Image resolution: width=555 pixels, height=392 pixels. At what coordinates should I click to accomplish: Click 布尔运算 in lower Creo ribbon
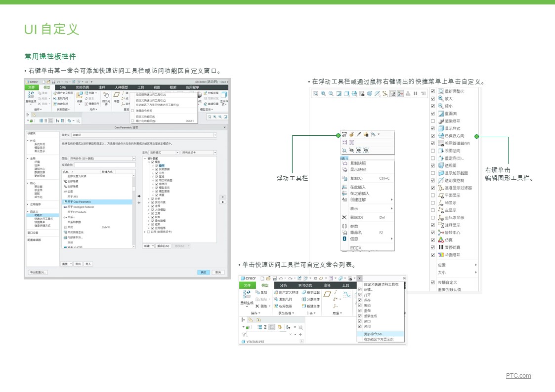311,293
